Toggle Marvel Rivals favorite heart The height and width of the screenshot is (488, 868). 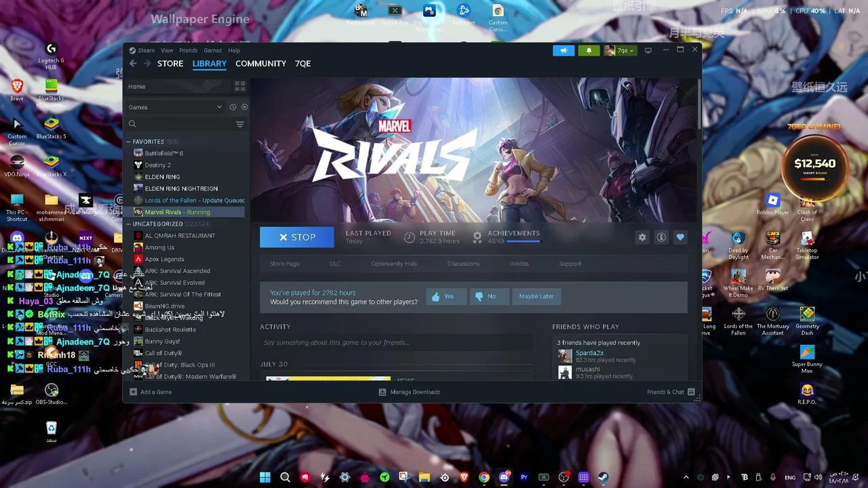(680, 237)
